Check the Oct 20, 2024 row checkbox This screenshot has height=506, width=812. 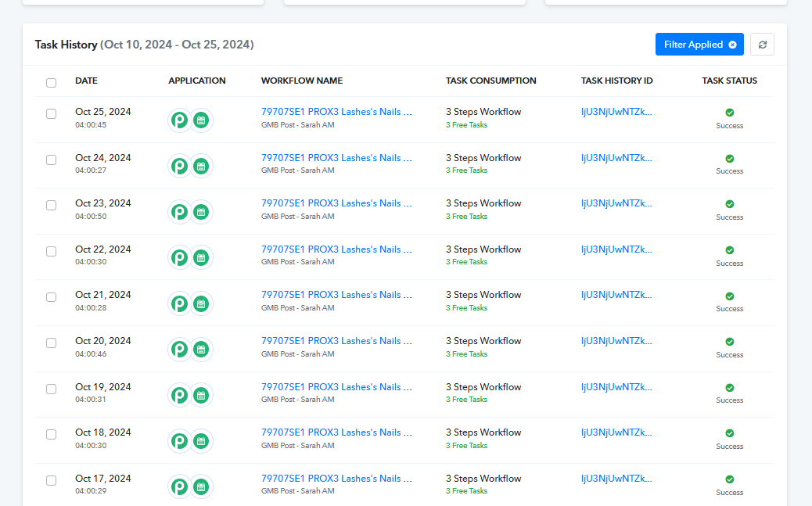(x=52, y=343)
